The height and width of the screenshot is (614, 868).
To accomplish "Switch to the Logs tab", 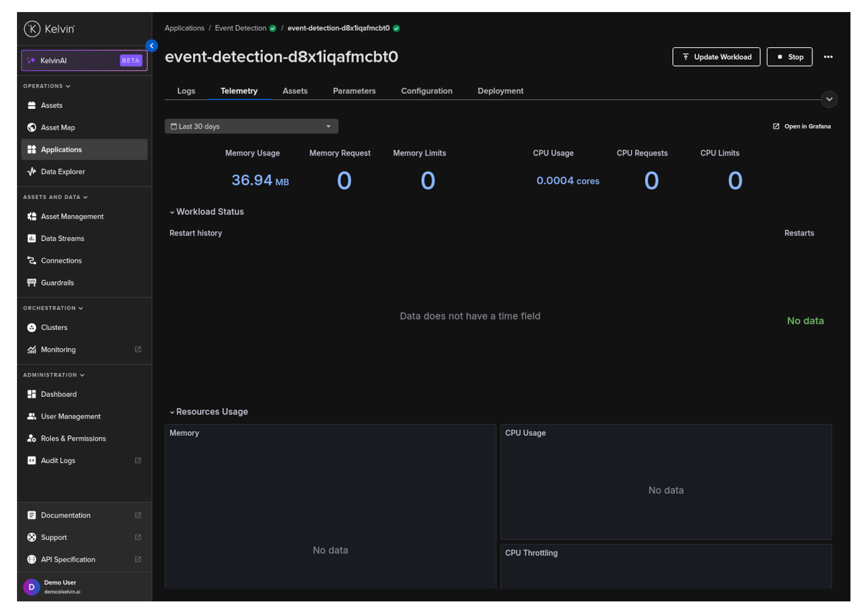I will (x=186, y=91).
